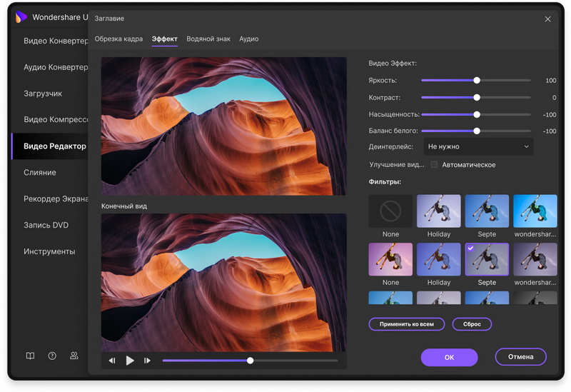571x392 pixels.
Task: Open the Деинтерлейс dropdown
Action: coord(478,146)
